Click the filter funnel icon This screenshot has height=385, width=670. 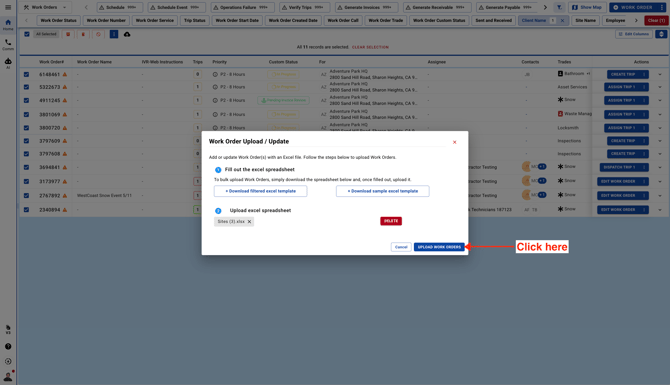pyautogui.click(x=559, y=7)
